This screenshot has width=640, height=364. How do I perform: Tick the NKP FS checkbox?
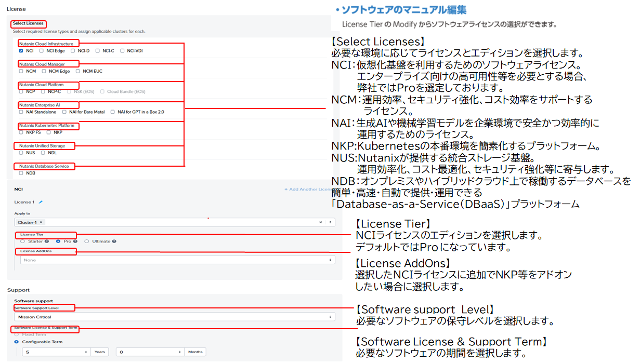[x=21, y=132]
